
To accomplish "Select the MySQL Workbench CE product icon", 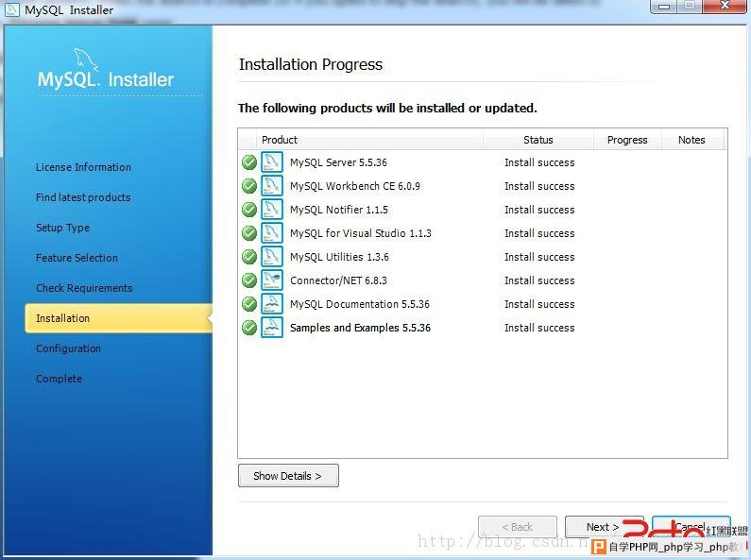I will tap(272, 186).
